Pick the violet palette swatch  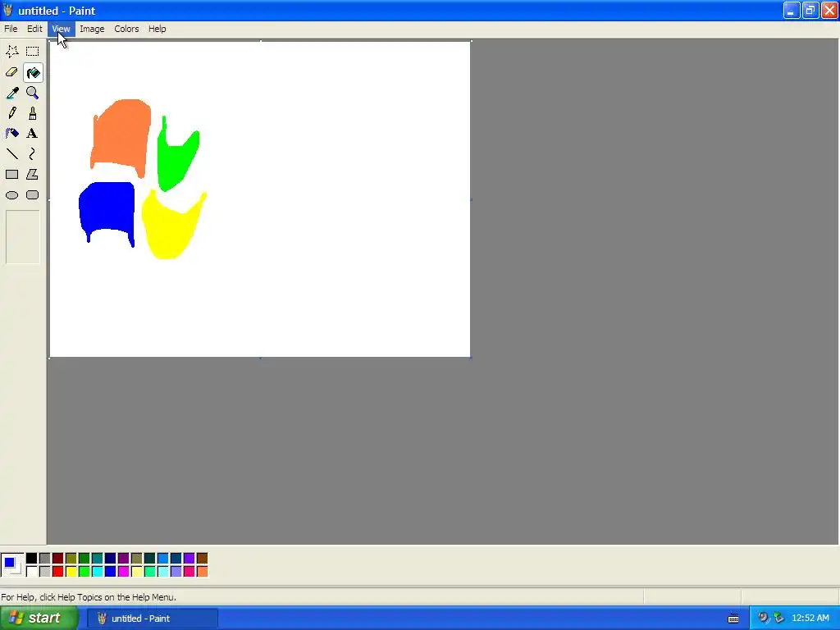pos(189,558)
